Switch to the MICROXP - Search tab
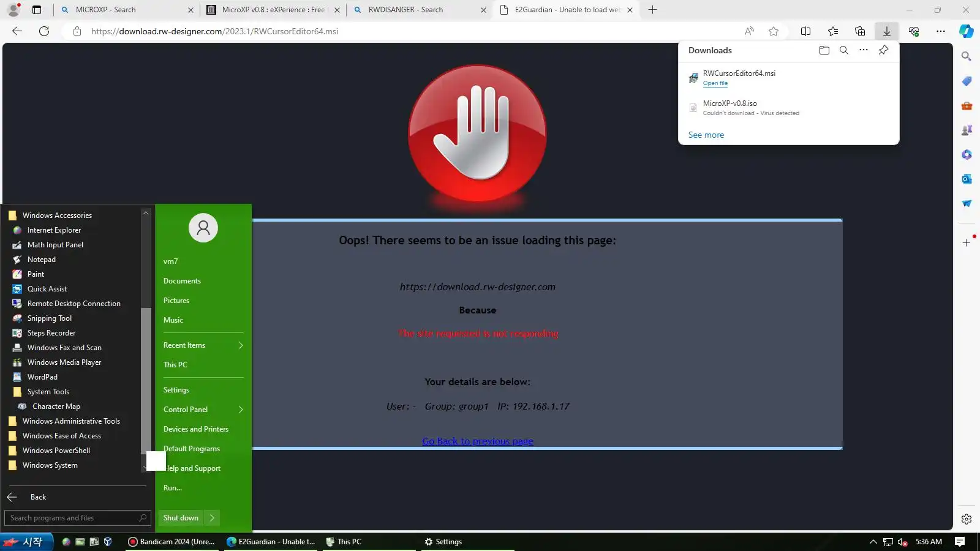Screen dimensions: 980x551 (126, 10)
